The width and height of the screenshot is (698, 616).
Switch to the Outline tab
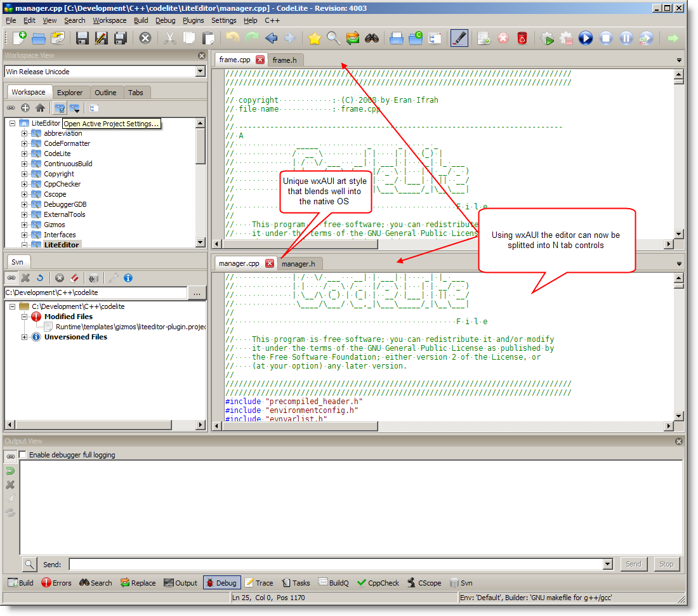tap(105, 93)
